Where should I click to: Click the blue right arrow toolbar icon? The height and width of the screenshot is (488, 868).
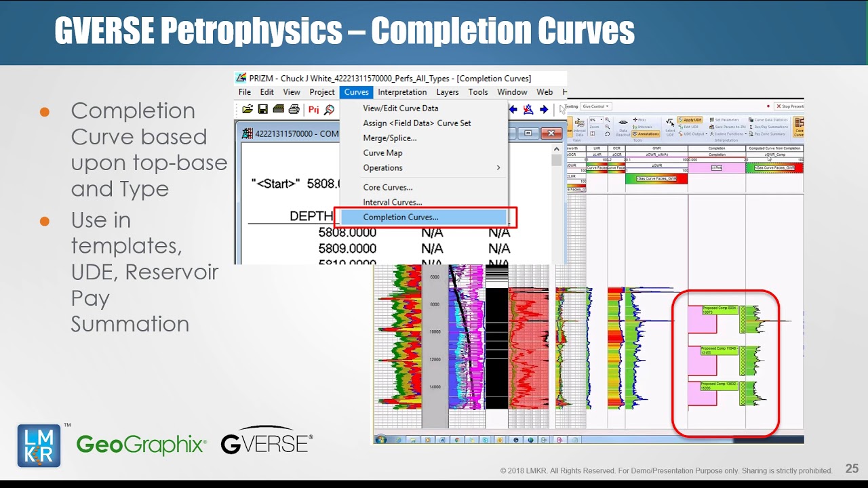click(x=544, y=109)
